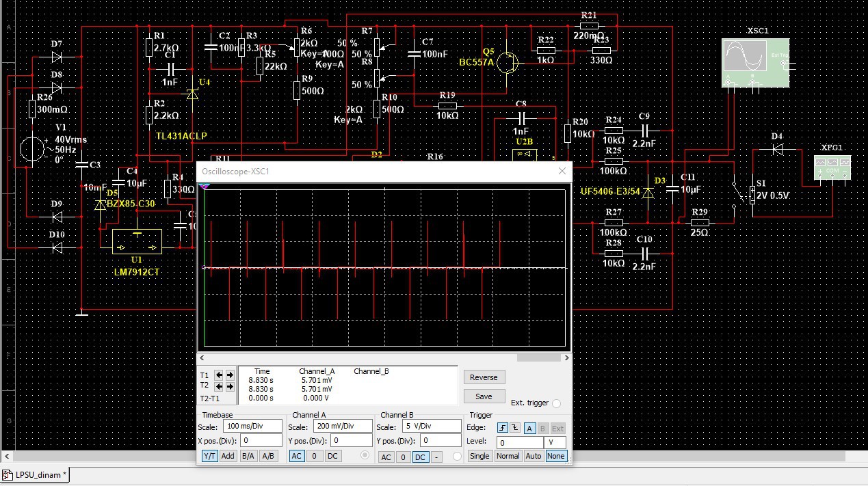Select falling edge trigger

pyautogui.click(x=515, y=428)
